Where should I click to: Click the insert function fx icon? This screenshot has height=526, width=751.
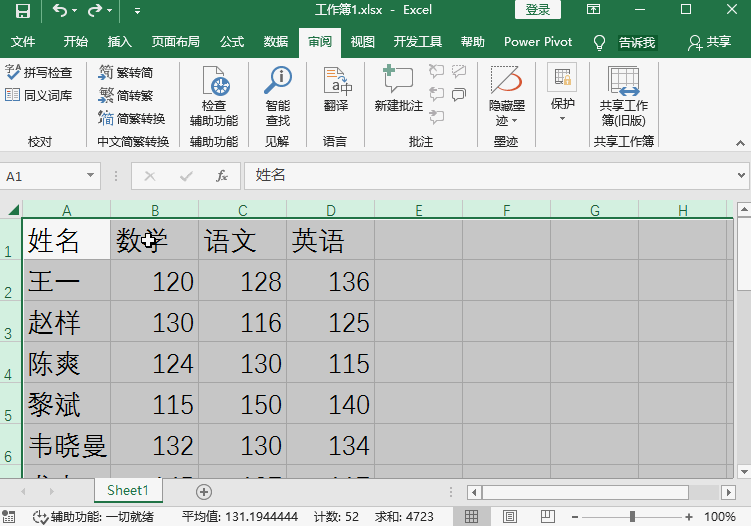tap(222, 176)
